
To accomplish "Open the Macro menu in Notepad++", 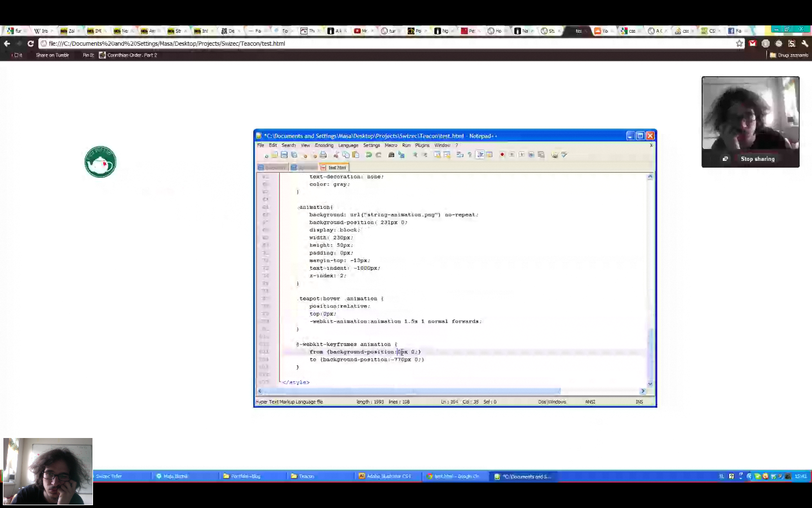I will 391,145.
